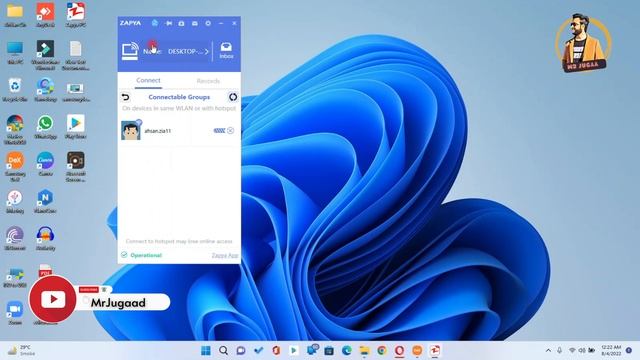Open the taskbar clock and date

pos(611,350)
